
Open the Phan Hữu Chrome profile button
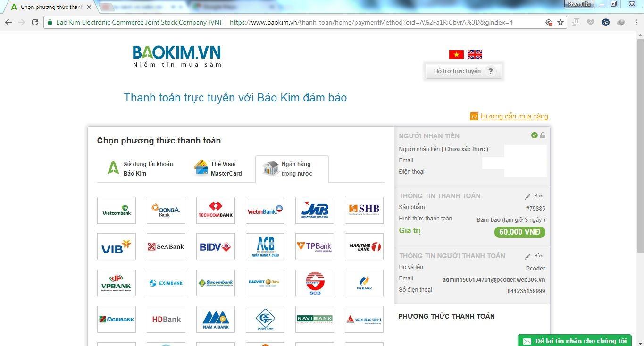click(x=579, y=4)
